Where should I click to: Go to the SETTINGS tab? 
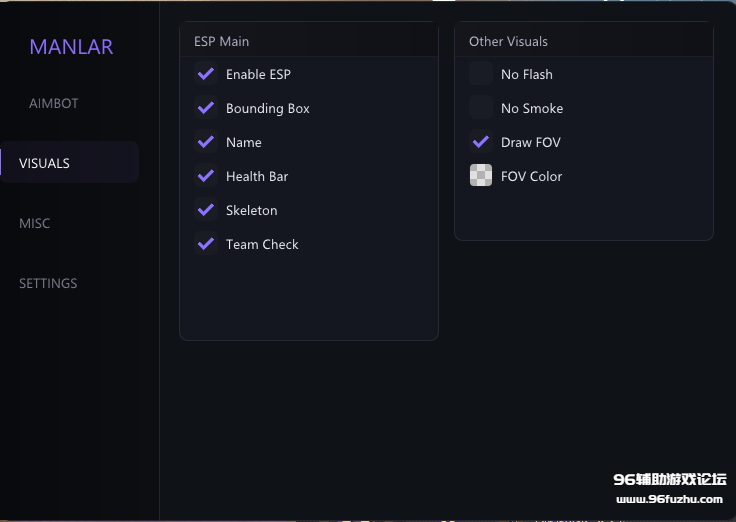click(48, 283)
